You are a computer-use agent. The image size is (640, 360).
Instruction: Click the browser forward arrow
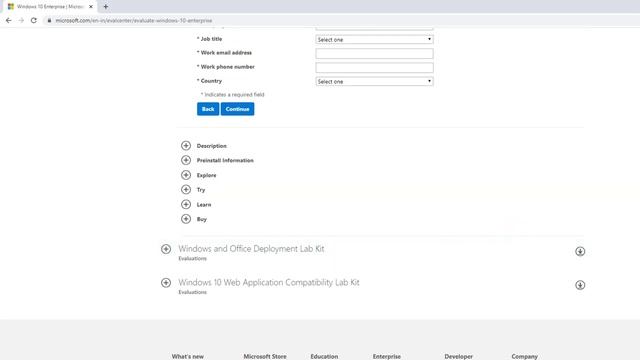pos(21,20)
